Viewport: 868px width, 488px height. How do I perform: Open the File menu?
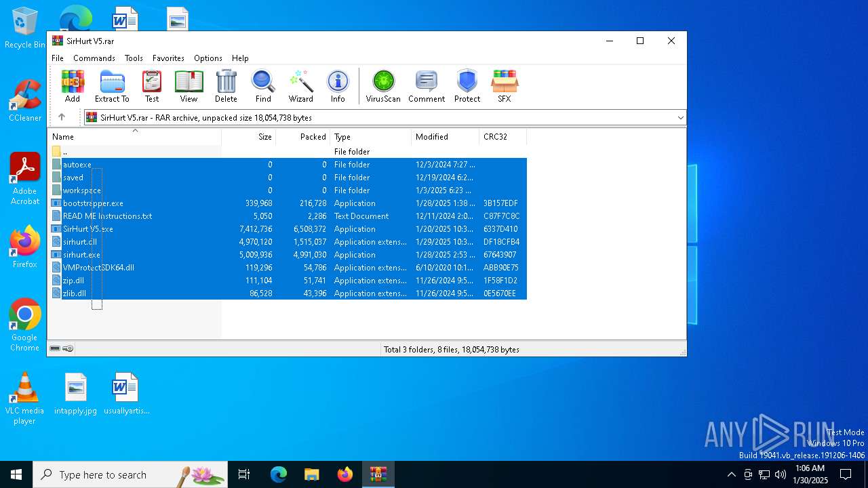pos(58,58)
